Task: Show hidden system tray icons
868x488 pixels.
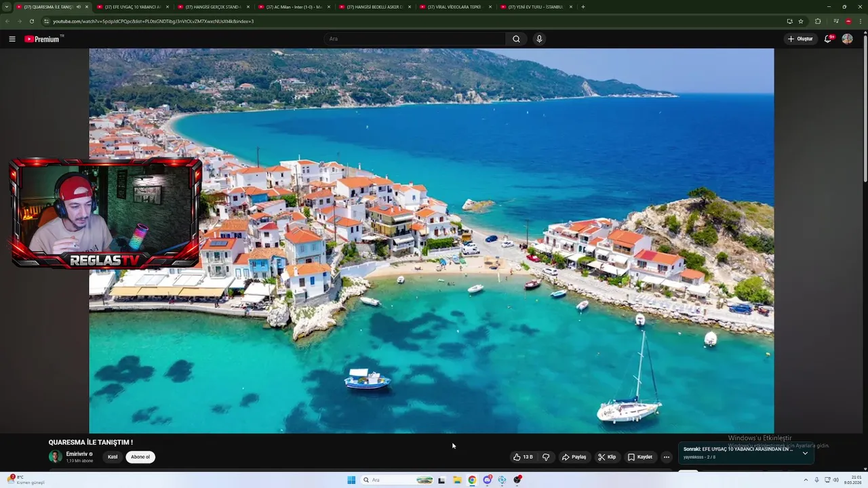Action: (x=806, y=480)
